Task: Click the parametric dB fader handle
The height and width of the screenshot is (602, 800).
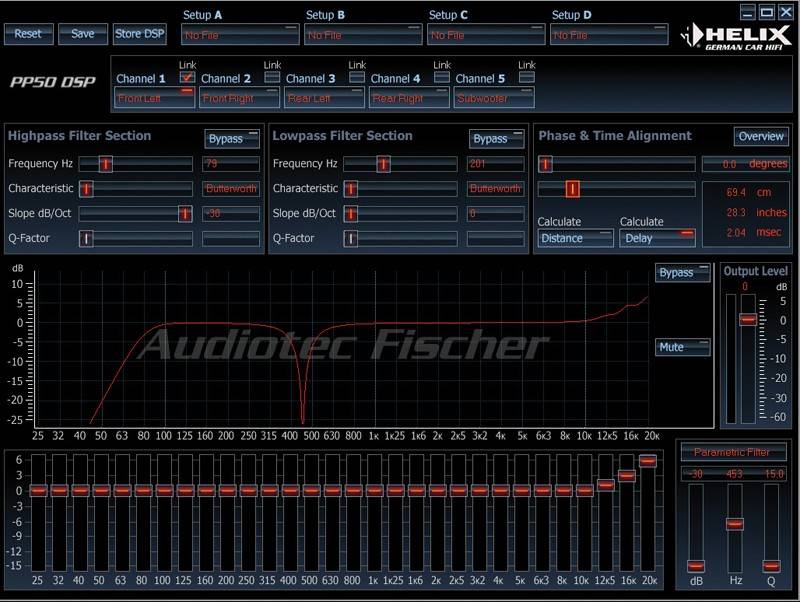Action: point(696,566)
